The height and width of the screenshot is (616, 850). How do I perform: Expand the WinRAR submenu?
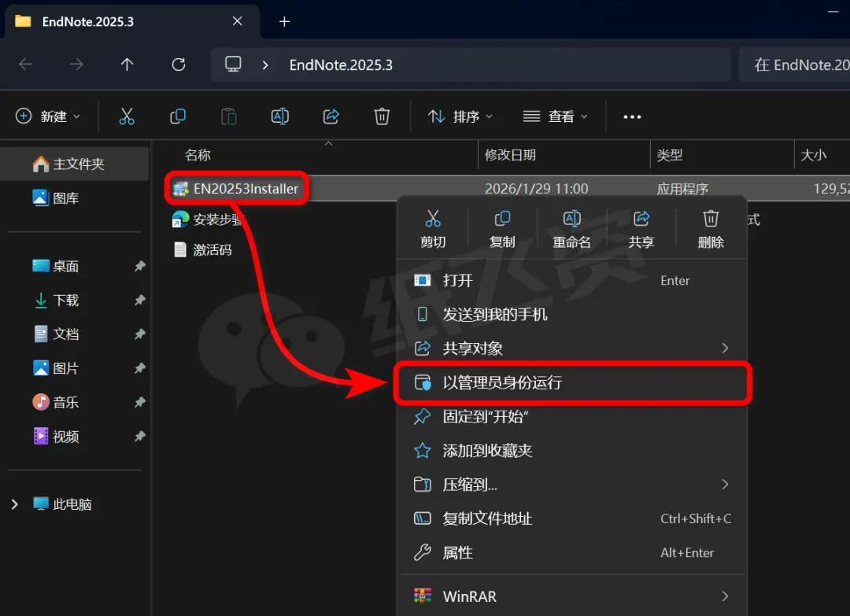(725, 596)
